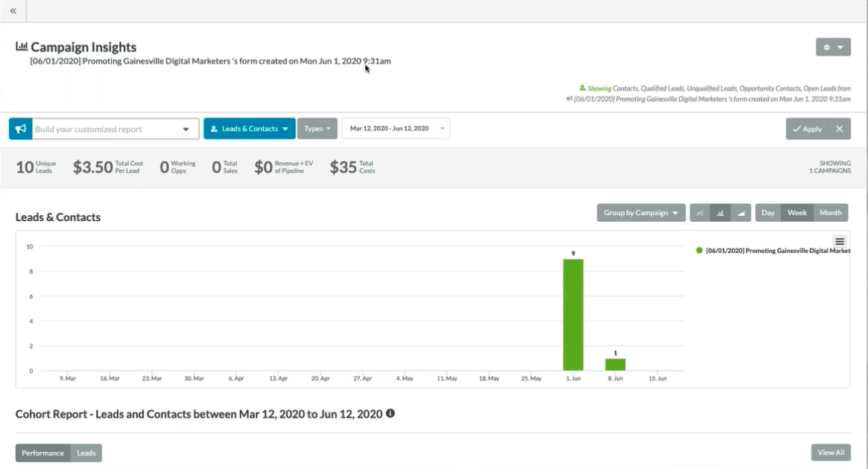This screenshot has width=868, height=469.
Task: Expand the Leads & Contacts dropdown
Action: click(249, 129)
